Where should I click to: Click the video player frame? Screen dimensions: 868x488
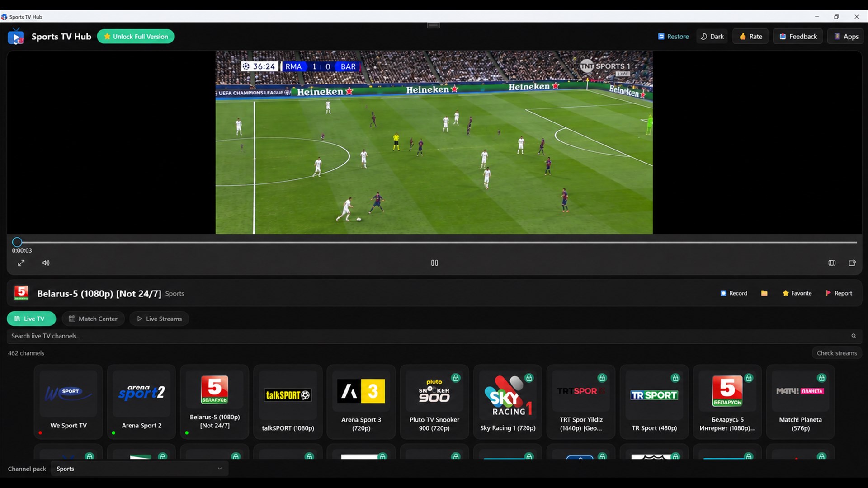(434, 142)
